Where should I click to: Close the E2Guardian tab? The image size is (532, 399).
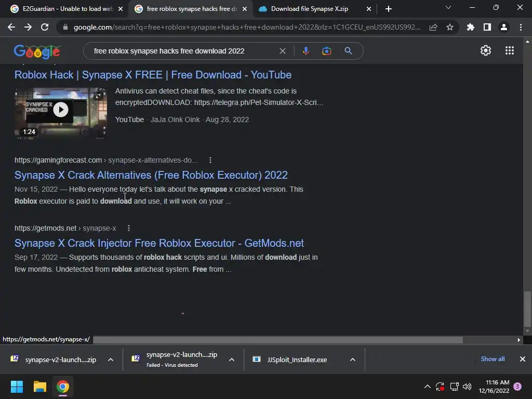[x=121, y=9]
